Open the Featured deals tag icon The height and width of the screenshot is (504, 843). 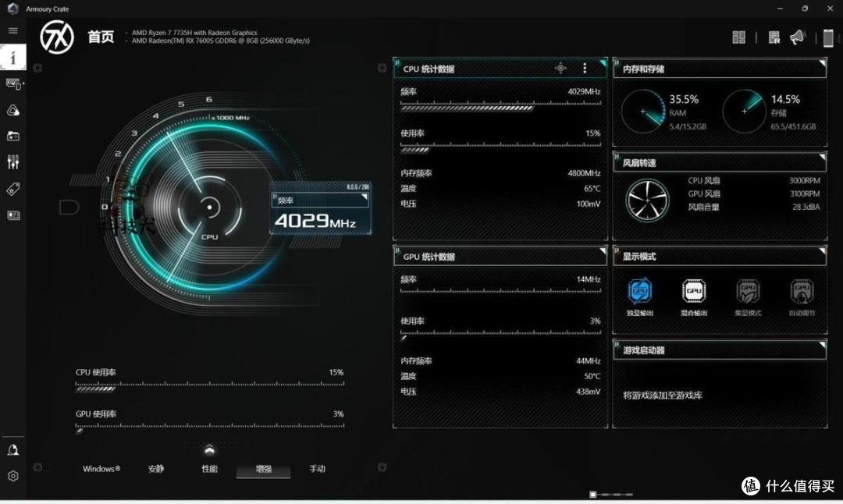(13, 189)
